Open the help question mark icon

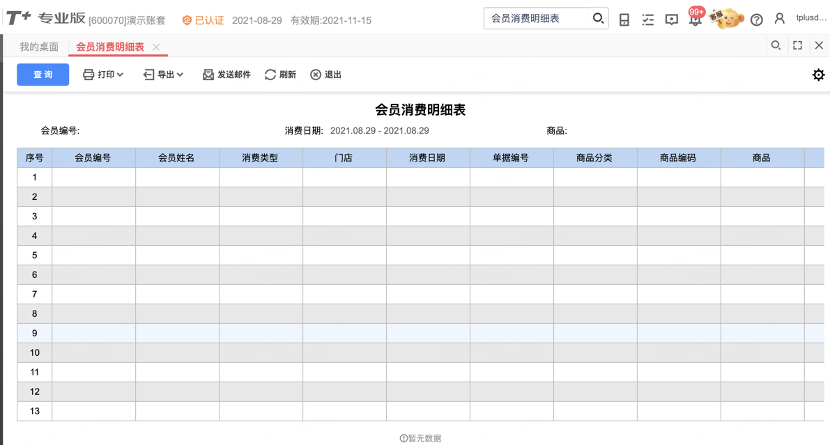757,20
